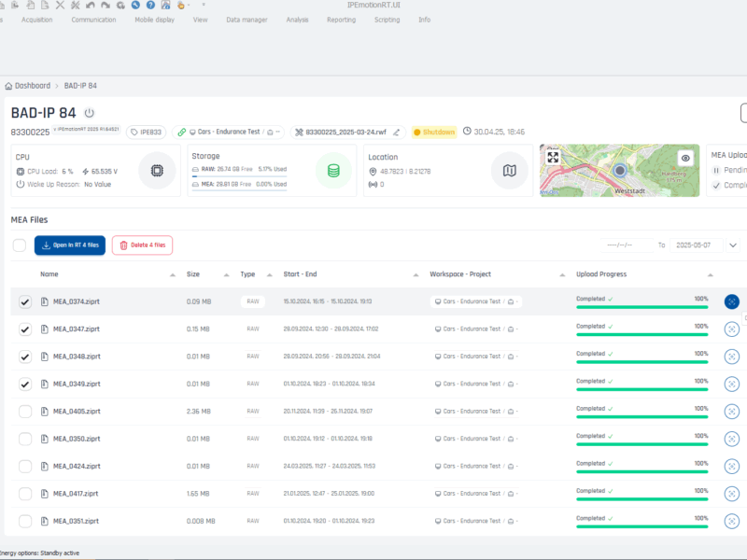Click the edit pencil beside the .rwf filename
This screenshot has height=560, width=747.
point(397,133)
